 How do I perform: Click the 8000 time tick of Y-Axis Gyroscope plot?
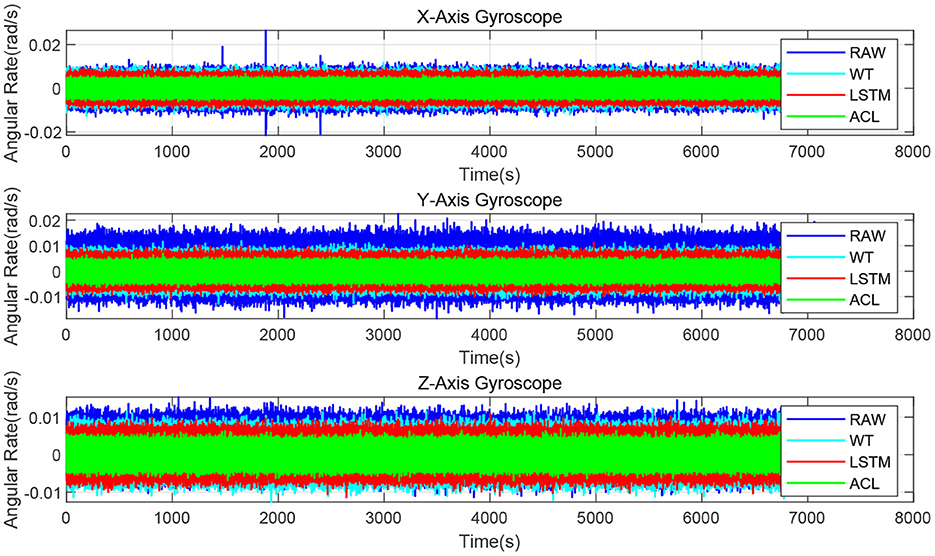click(x=912, y=335)
